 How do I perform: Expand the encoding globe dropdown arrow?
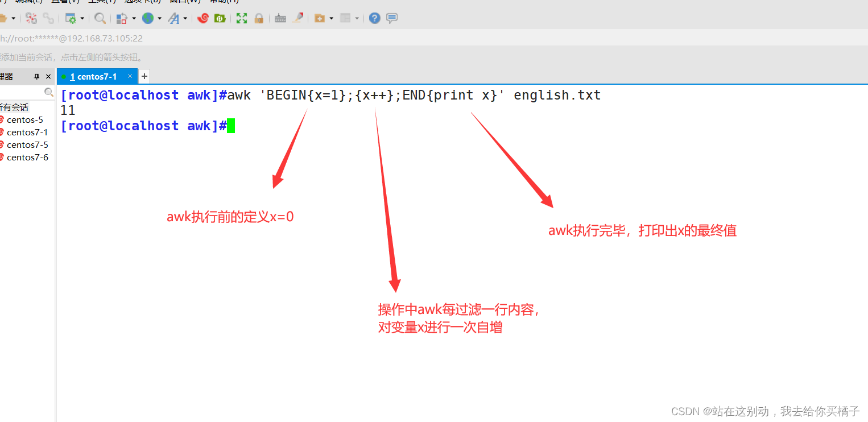(160, 18)
